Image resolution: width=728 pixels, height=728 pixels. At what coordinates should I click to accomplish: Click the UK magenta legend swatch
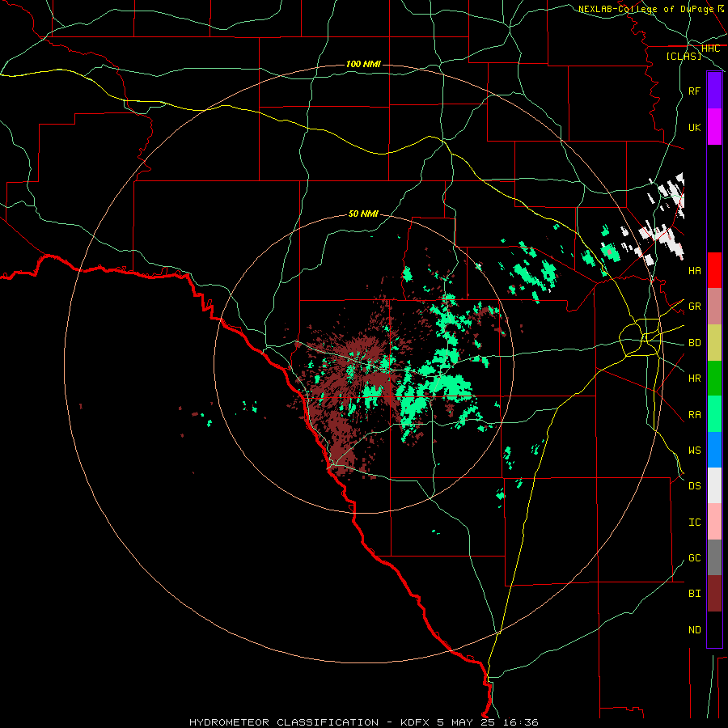pos(714,127)
